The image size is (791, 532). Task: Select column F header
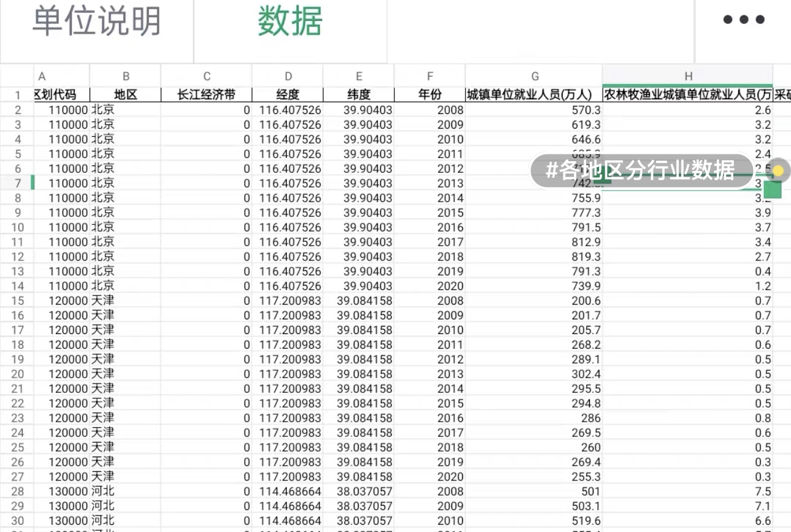[x=430, y=76]
